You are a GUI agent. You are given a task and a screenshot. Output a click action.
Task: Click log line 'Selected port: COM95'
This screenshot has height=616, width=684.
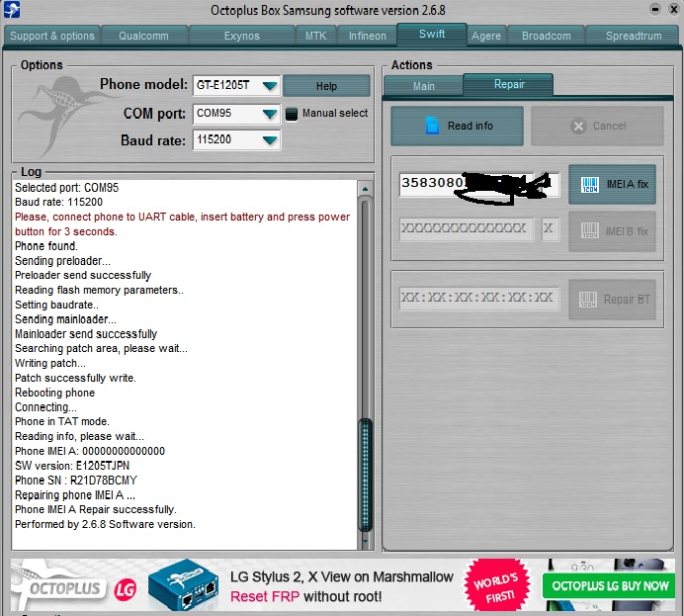(67, 188)
